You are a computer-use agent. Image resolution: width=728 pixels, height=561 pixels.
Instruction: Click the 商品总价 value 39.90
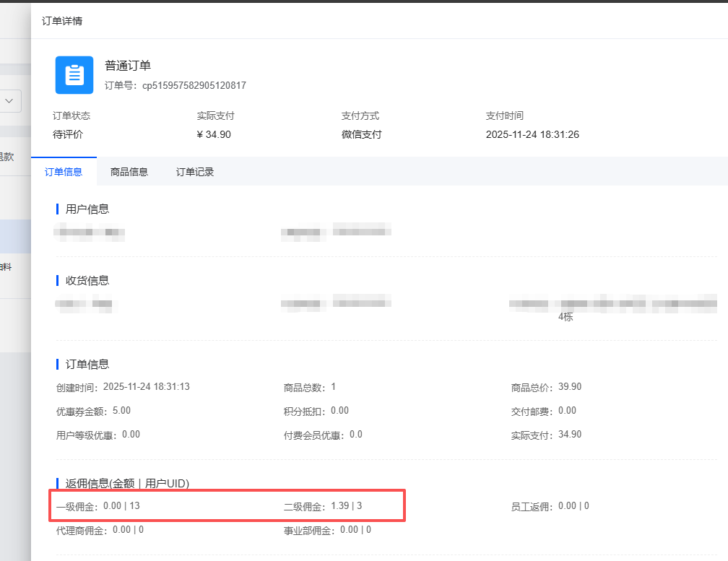569,387
